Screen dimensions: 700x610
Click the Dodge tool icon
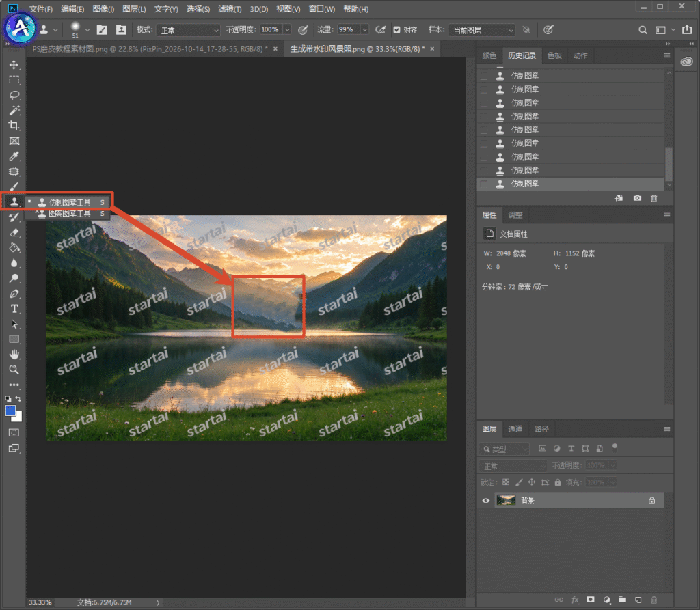click(14, 278)
